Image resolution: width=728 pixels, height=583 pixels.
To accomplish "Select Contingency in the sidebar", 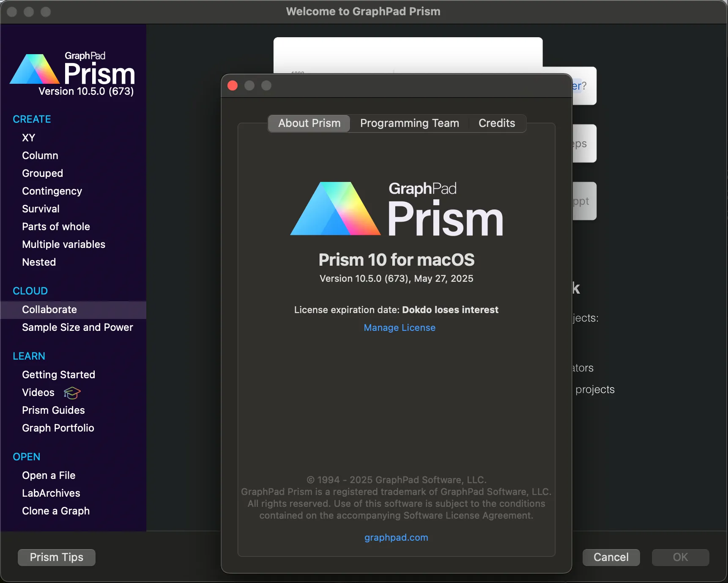I will [52, 191].
